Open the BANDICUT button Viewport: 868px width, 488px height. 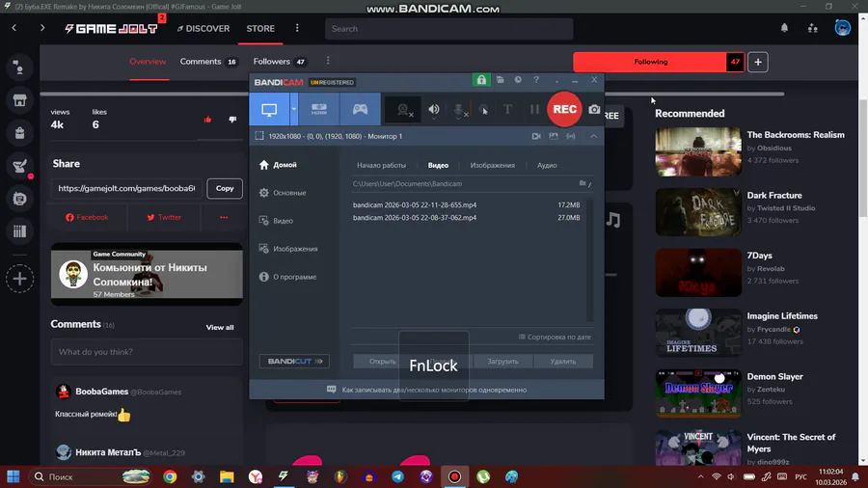coord(294,362)
